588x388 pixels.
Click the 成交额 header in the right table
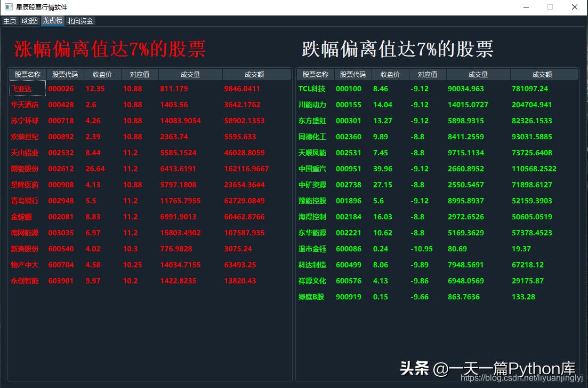(541, 74)
